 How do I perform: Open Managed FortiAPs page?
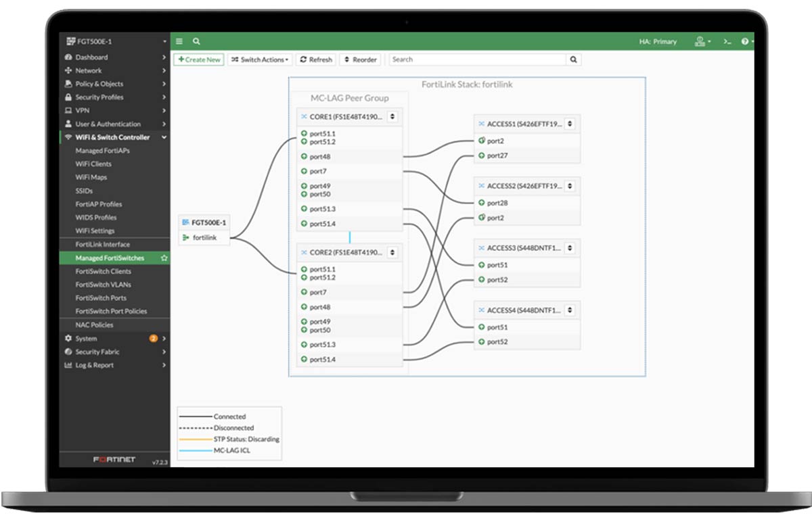click(103, 151)
